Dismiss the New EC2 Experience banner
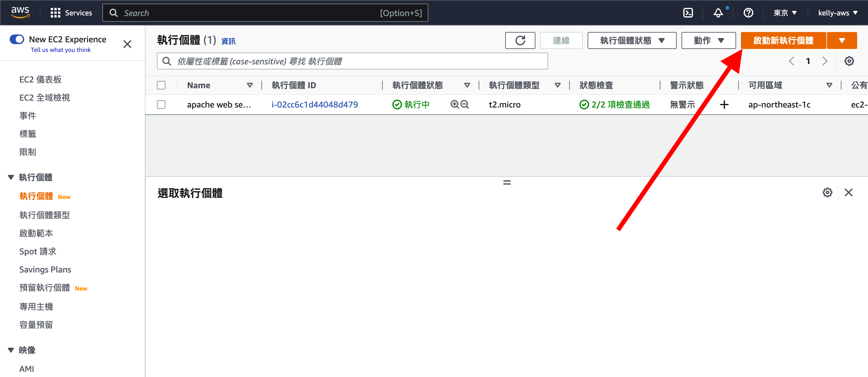 [127, 44]
